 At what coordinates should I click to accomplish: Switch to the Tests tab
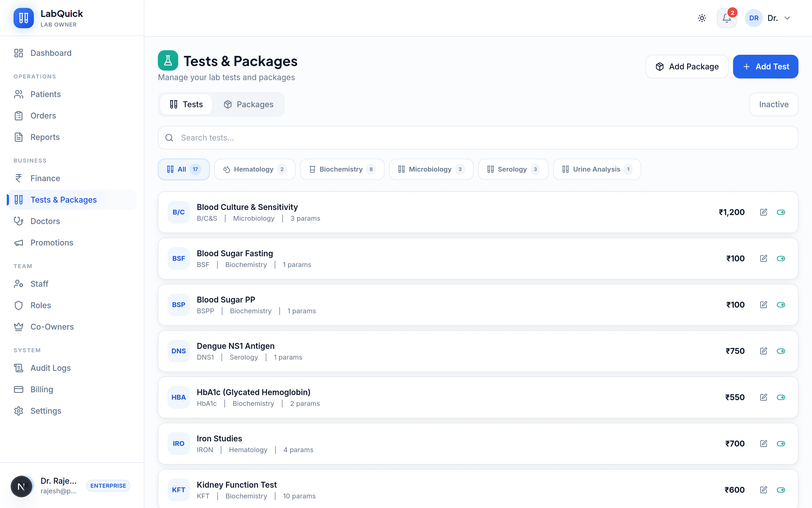pos(186,104)
